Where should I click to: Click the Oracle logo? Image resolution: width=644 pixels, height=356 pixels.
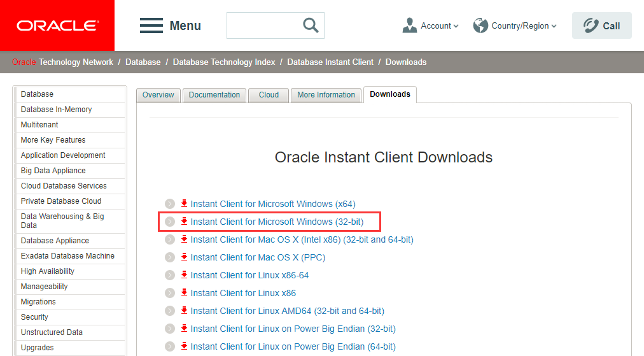click(57, 25)
